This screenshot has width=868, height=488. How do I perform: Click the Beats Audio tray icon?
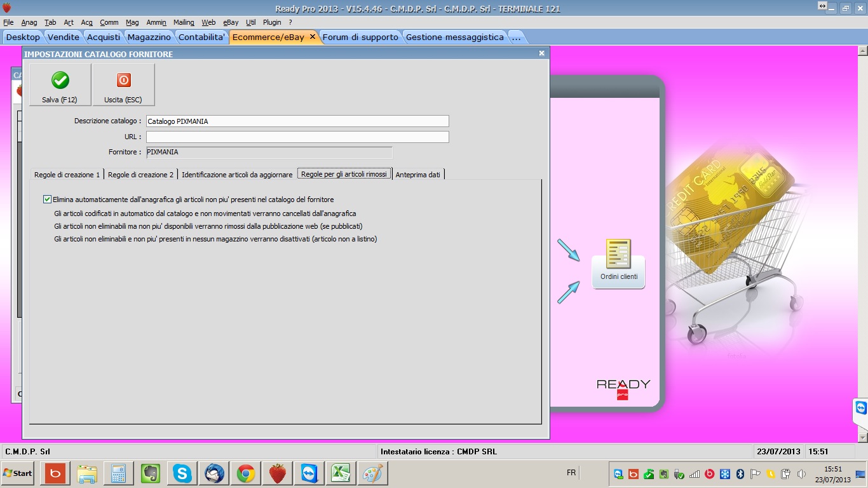[x=709, y=474]
